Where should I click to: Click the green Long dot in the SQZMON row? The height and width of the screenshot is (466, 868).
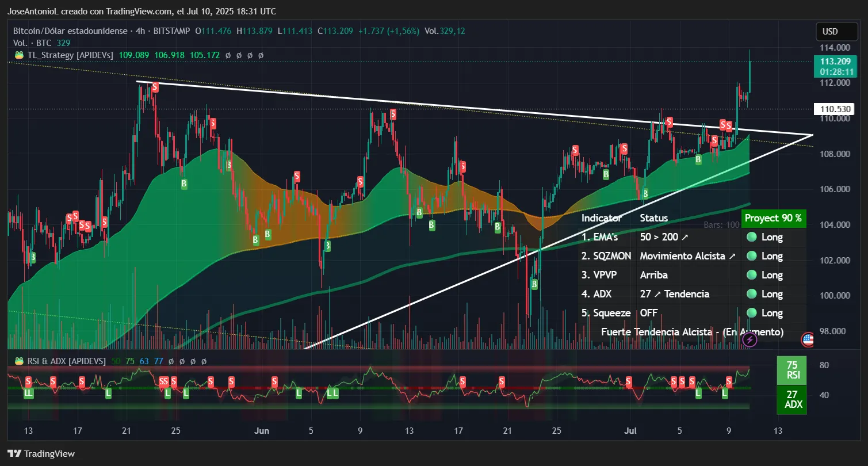click(x=751, y=256)
